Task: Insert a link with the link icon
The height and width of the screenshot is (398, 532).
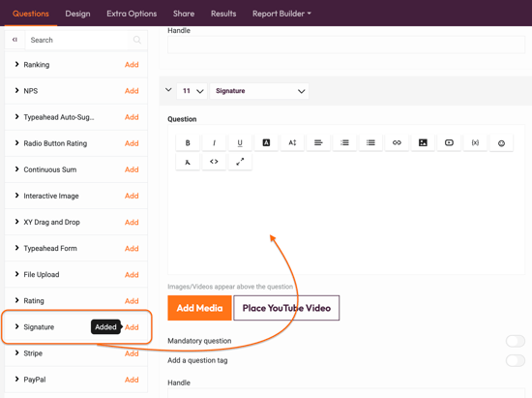Action: [x=397, y=143]
